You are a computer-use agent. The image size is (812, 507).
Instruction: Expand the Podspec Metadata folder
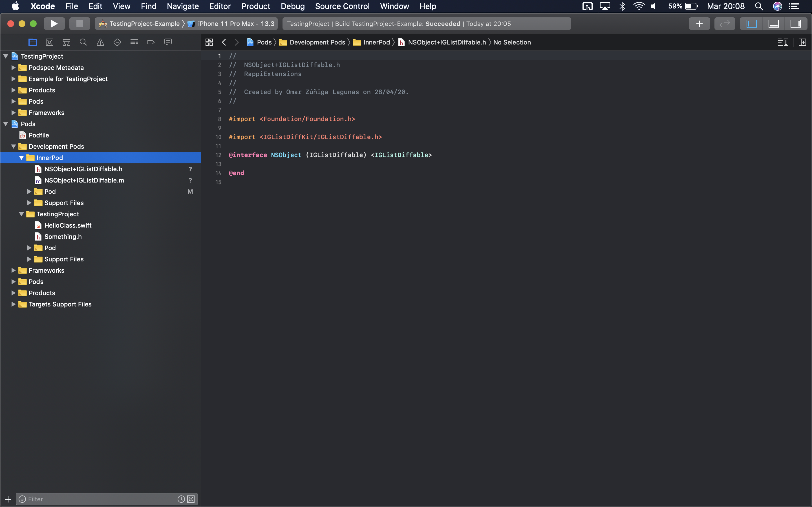[x=14, y=68]
